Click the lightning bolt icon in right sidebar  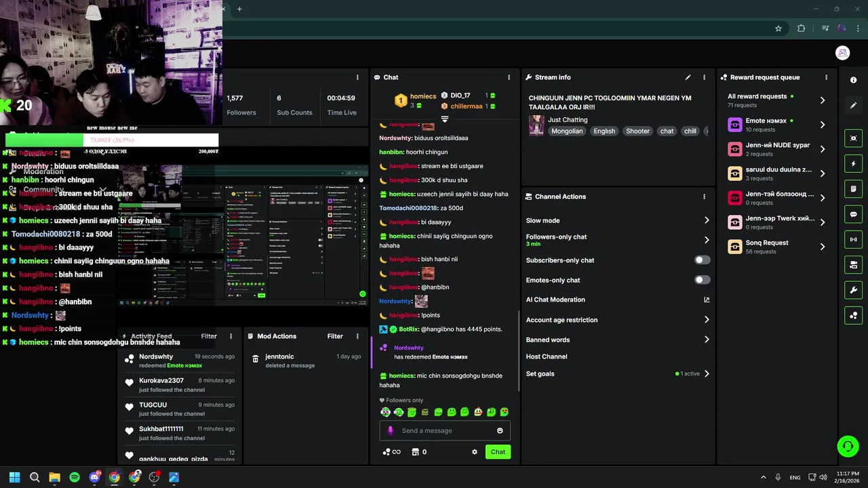(x=853, y=163)
